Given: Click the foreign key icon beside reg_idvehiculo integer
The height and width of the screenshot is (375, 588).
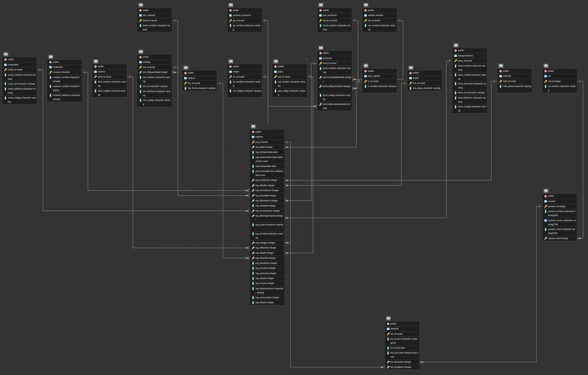Looking at the screenshot, I should click(253, 180).
